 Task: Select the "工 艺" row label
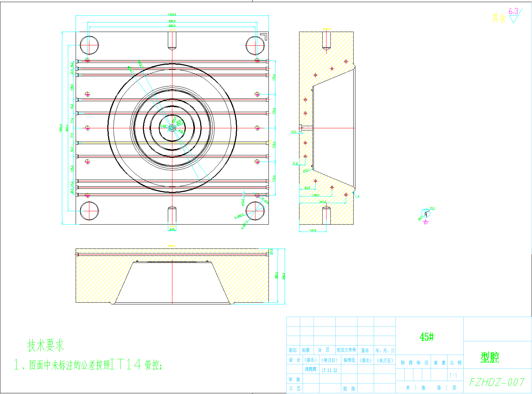pos(294,388)
